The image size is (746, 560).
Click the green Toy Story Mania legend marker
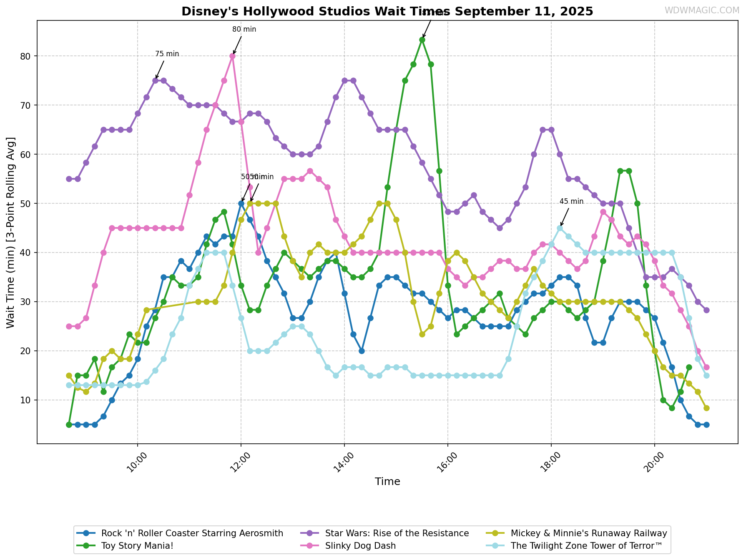(x=86, y=545)
